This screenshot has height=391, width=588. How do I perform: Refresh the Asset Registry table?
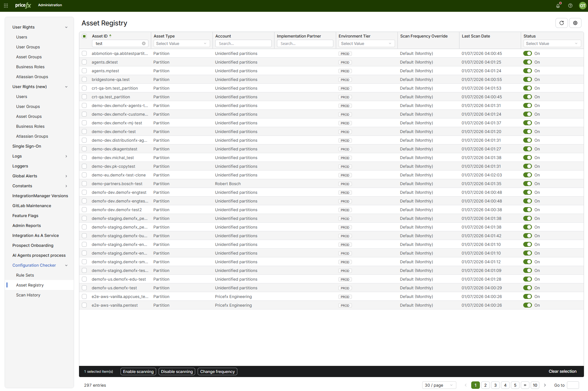[562, 23]
